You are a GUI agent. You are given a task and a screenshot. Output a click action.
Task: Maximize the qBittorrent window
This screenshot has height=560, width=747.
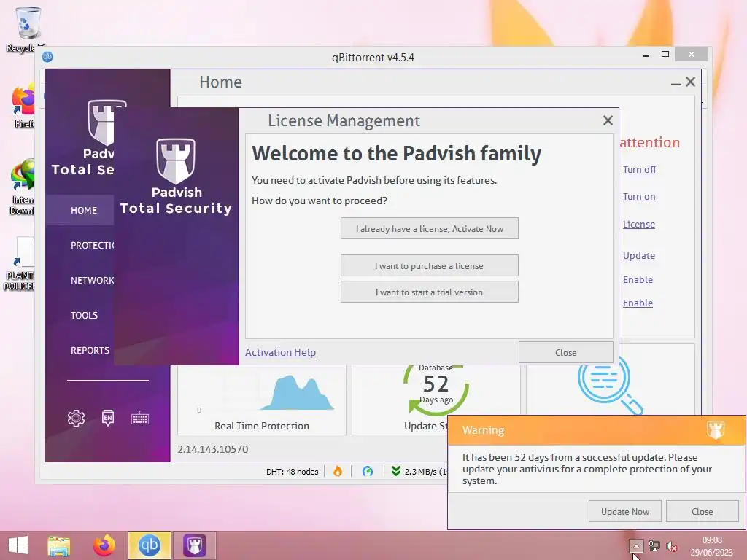point(665,54)
